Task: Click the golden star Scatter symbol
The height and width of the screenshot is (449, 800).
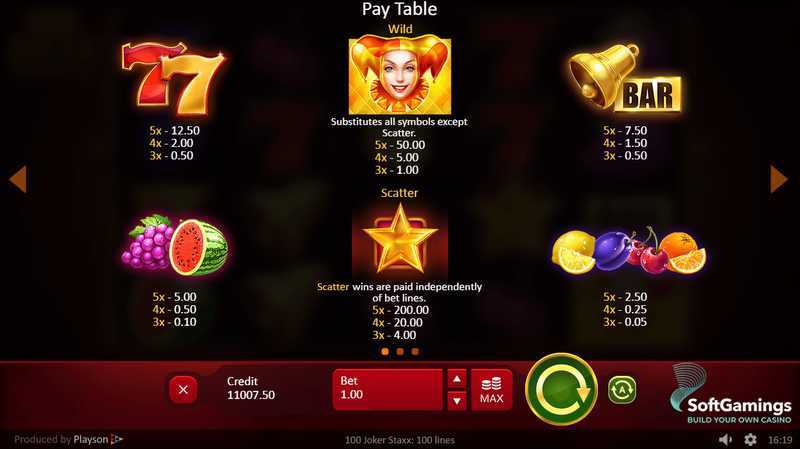Action: tap(400, 240)
